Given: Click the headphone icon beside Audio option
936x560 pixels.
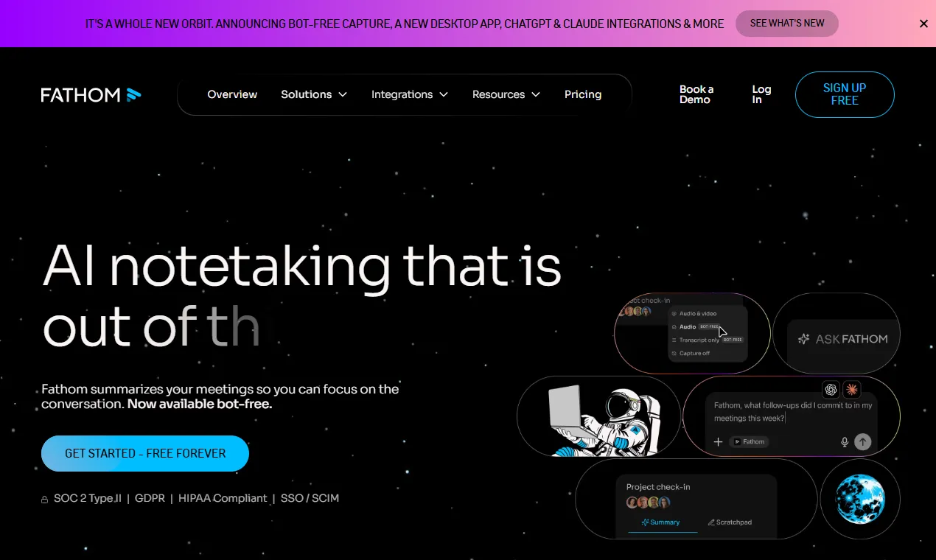Looking at the screenshot, I should click(x=674, y=326).
